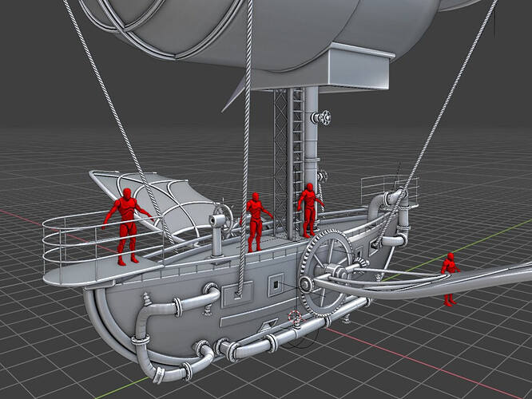Select the red figure on the left balcony
The image size is (532, 399).
pos(127,227)
